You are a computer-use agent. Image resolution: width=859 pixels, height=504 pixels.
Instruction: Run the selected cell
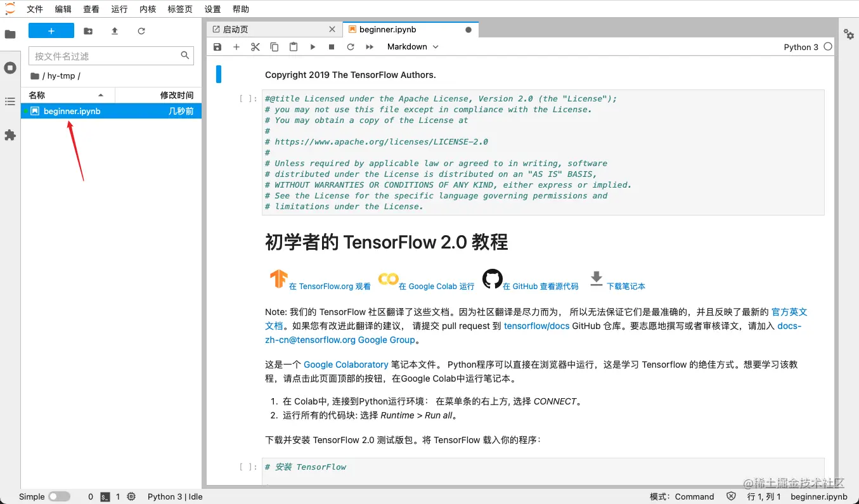coord(313,47)
